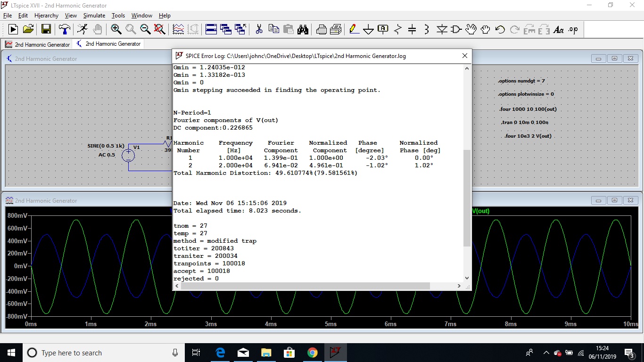Click the Find binoculars icon
The width and height of the screenshot is (644, 362).
(303, 29)
